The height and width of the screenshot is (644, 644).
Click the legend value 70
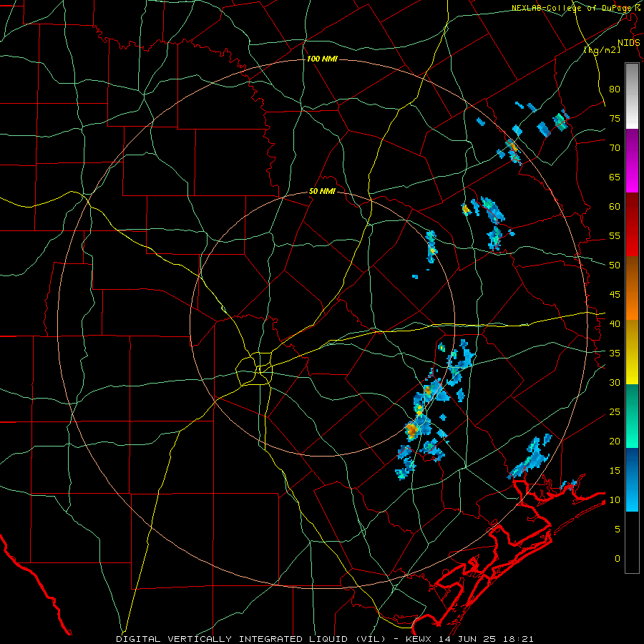[615, 148]
